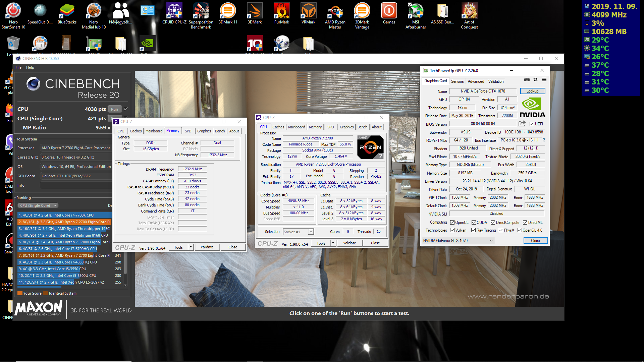This screenshot has width=644, height=362.
Task: Switch to Advanced tab in GPU-Z
Action: pyautogui.click(x=476, y=81)
